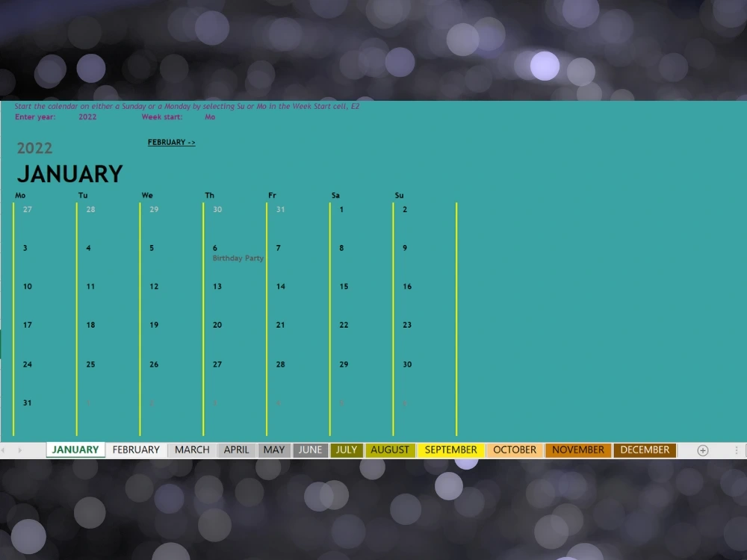Select date 29 under Saturday column

tap(344, 364)
